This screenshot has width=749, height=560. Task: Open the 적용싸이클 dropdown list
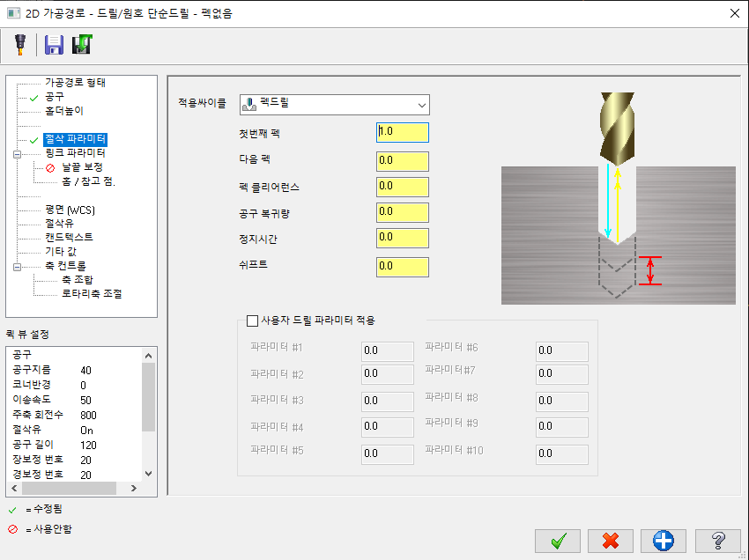coord(422,104)
